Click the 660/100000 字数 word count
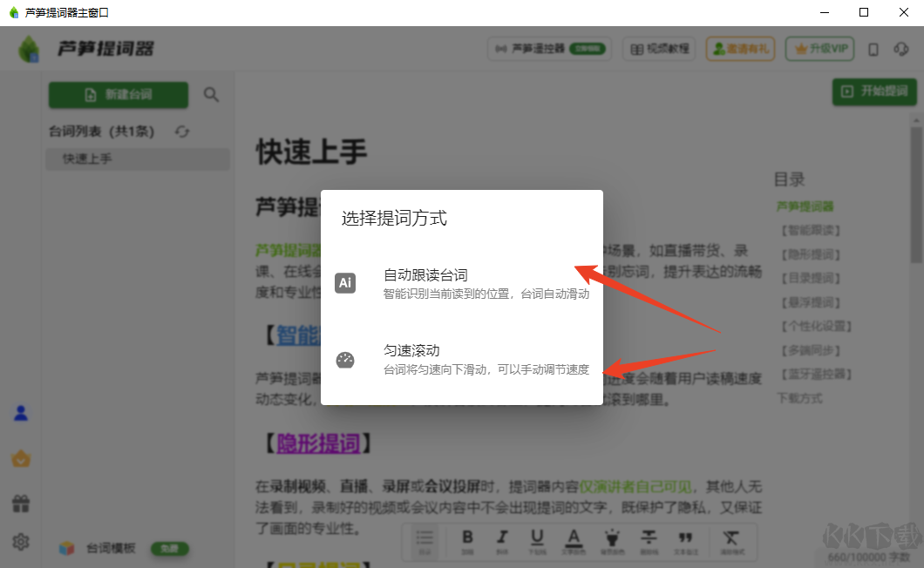 [868, 557]
